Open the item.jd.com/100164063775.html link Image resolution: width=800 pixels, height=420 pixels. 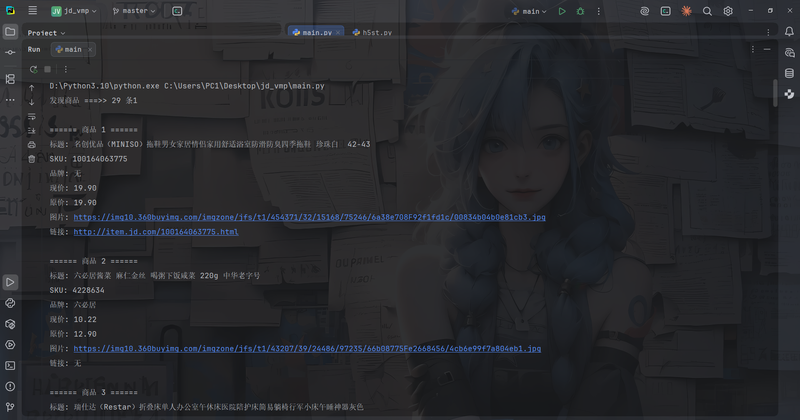pyautogui.click(x=156, y=232)
